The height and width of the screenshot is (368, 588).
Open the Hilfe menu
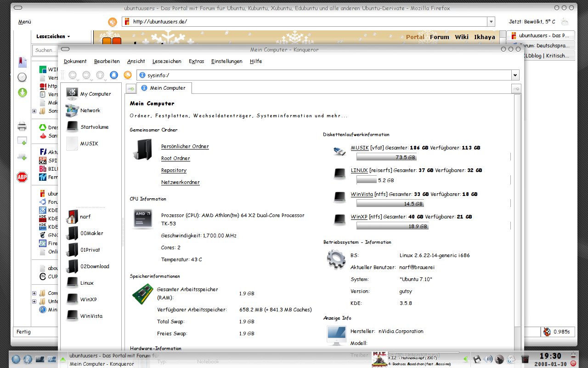pyautogui.click(x=256, y=61)
